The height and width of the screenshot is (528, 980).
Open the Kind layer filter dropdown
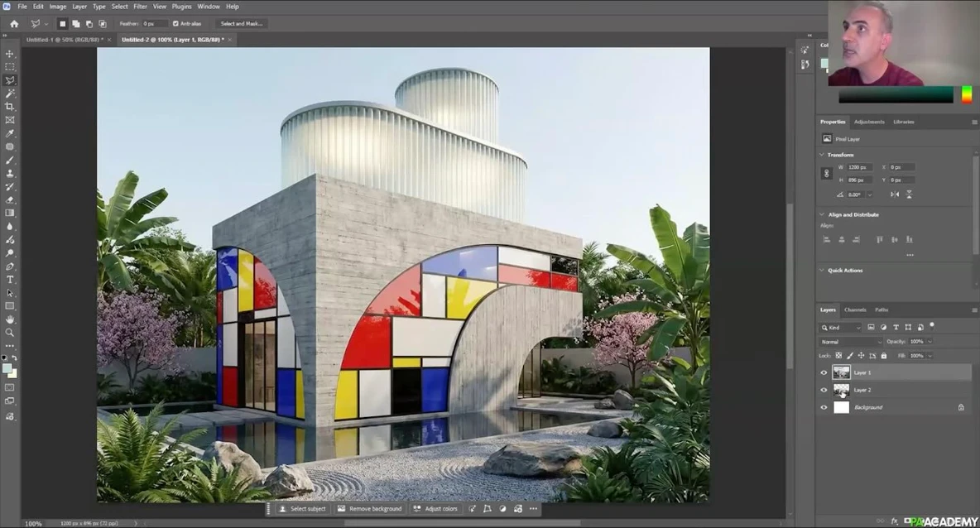tap(841, 328)
